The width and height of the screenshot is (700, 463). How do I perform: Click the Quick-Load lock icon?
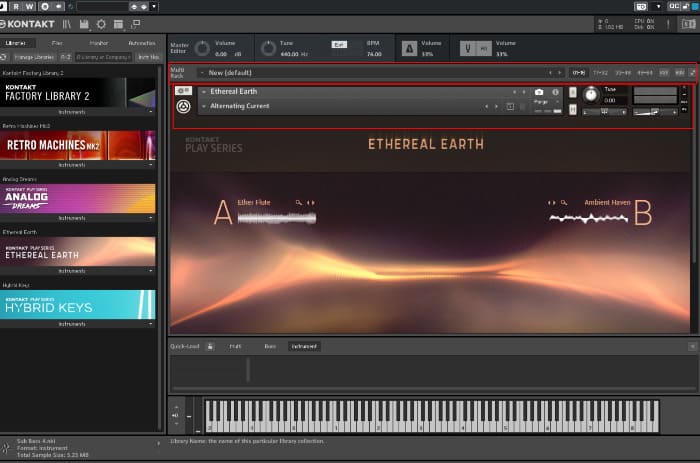pos(210,346)
